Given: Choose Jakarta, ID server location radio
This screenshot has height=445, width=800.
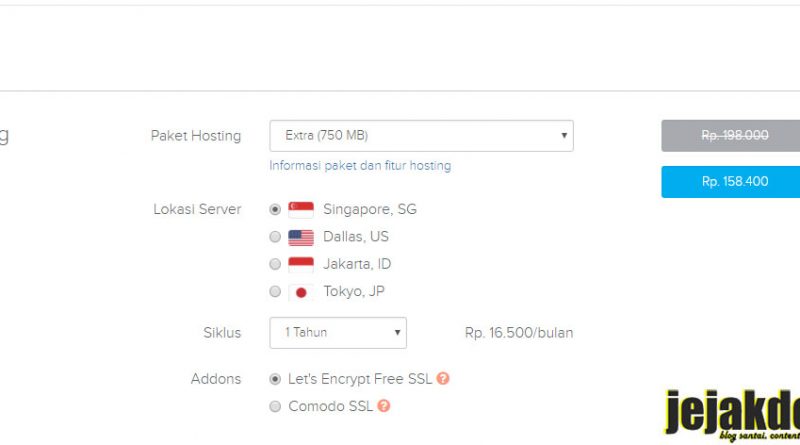Looking at the screenshot, I should pyautogui.click(x=275, y=264).
